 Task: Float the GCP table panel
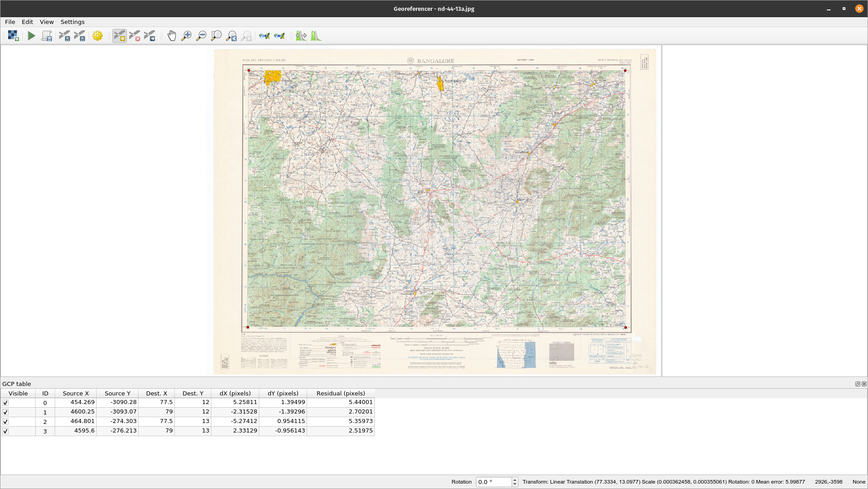858,384
